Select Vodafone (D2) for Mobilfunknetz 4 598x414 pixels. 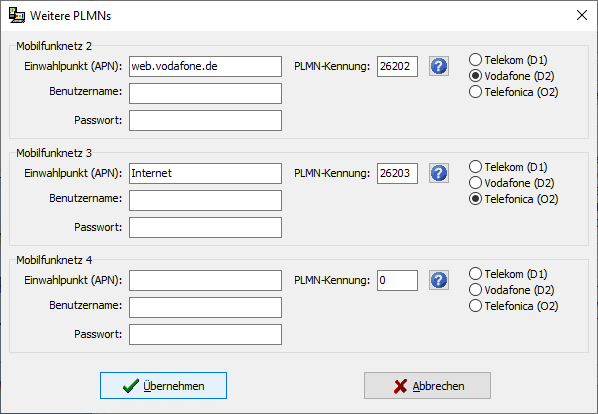coord(511,290)
